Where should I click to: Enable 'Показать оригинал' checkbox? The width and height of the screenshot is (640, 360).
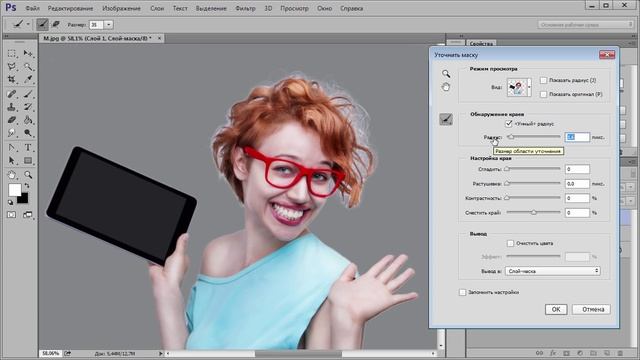[543, 94]
